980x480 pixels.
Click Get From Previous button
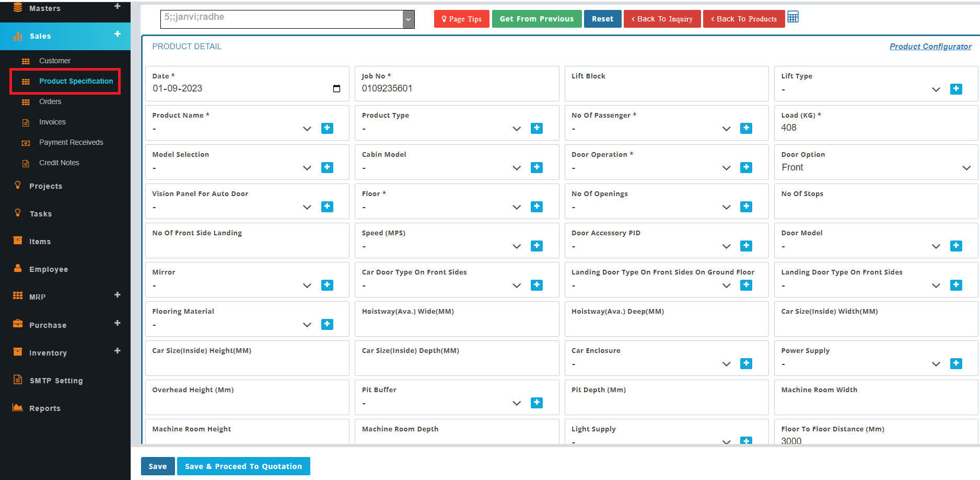(536, 19)
